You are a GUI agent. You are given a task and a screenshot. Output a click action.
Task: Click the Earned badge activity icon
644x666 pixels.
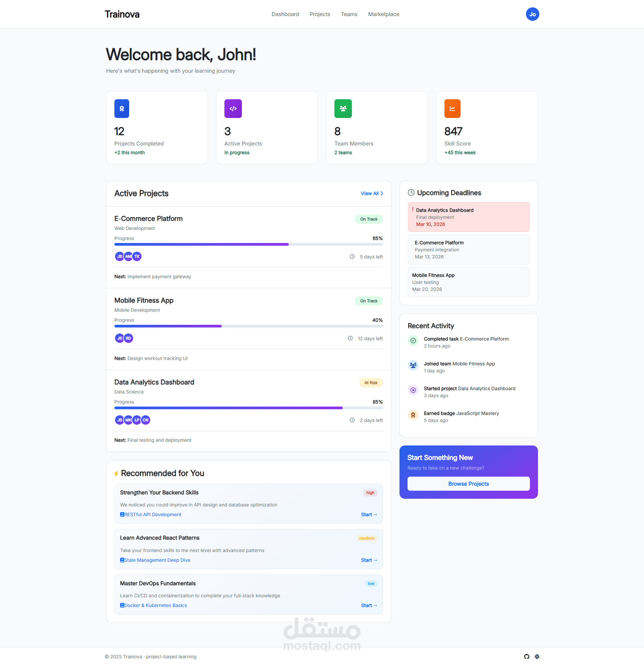[413, 415]
